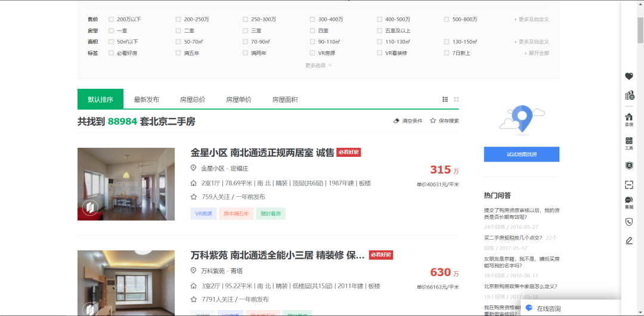Open question 买二手房契税按几个点交？
The width and height of the screenshot is (644, 316).
(x=513, y=237)
